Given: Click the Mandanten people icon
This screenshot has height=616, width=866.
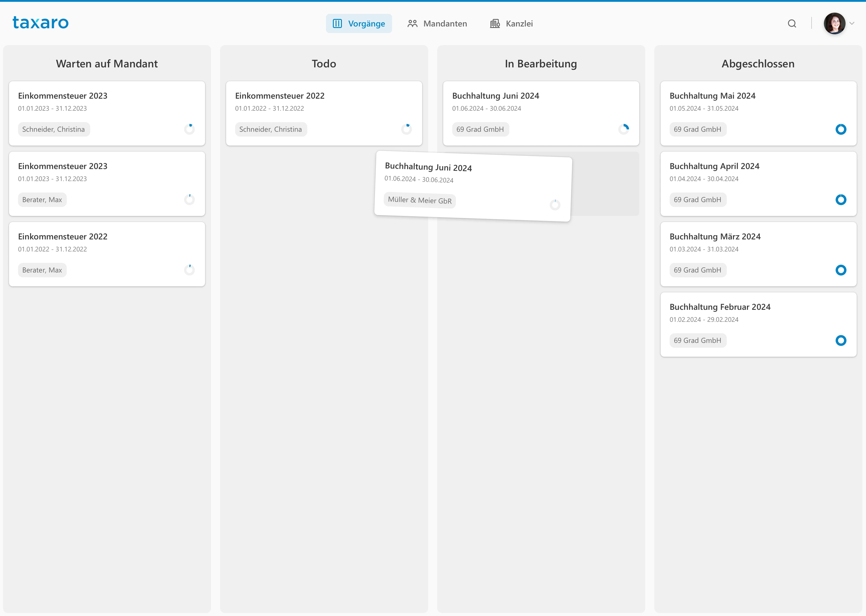Looking at the screenshot, I should coord(412,23).
